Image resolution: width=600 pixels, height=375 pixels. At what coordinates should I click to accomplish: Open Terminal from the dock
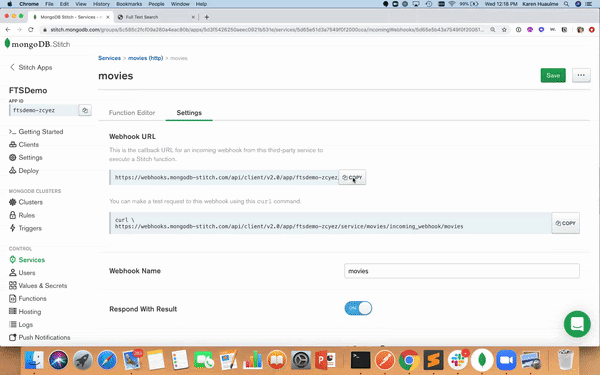coord(360,360)
